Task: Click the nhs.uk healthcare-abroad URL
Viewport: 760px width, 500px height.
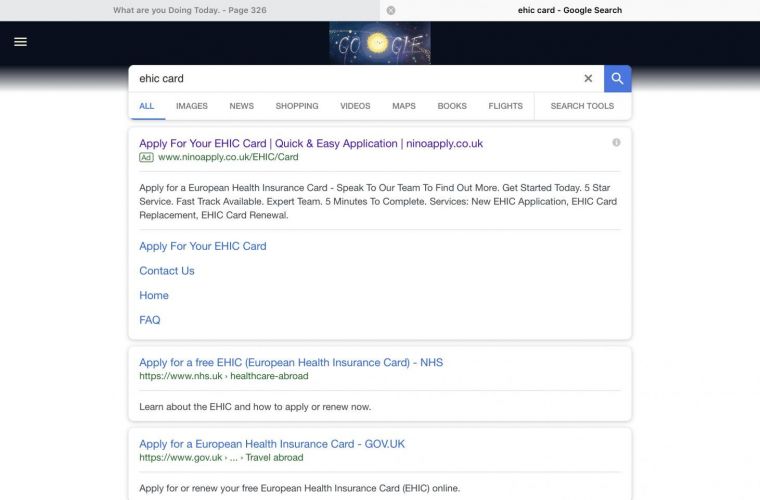Action: [x=223, y=376]
